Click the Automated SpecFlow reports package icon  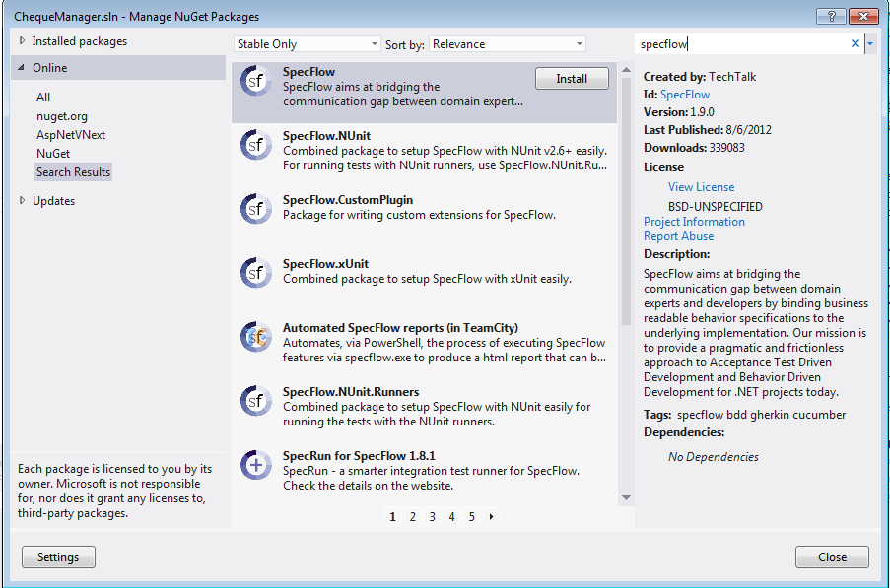256,337
